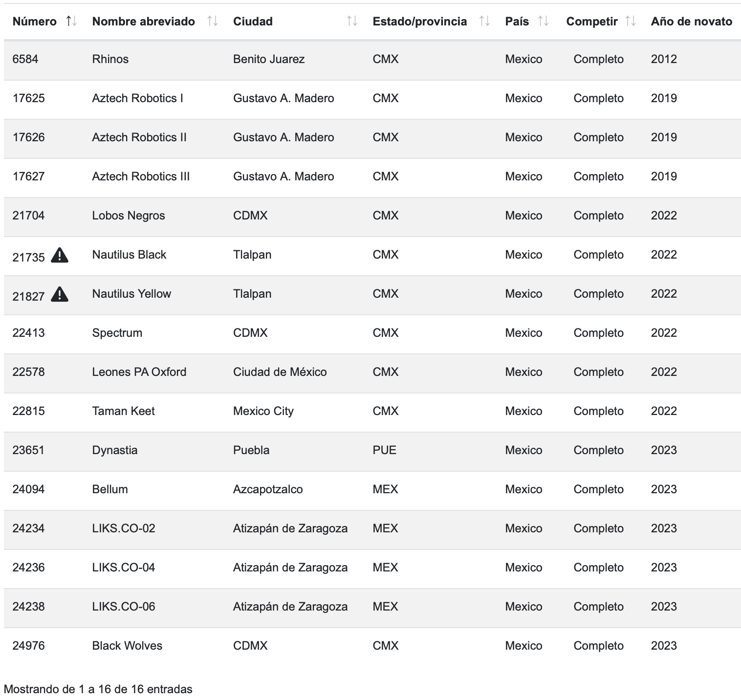The width and height of the screenshot is (741, 700).
Task: Click the Bellum team in Azcapotzalco
Action: 110,489
